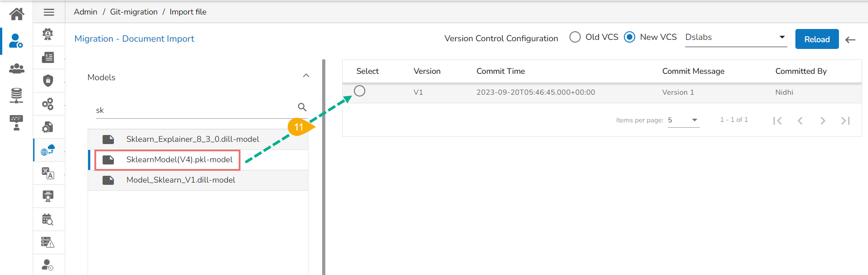Image resolution: width=868 pixels, height=275 pixels.
Task: Open the Dslabs dropdown
Action: pyautogui.click(x=735, y=38)
